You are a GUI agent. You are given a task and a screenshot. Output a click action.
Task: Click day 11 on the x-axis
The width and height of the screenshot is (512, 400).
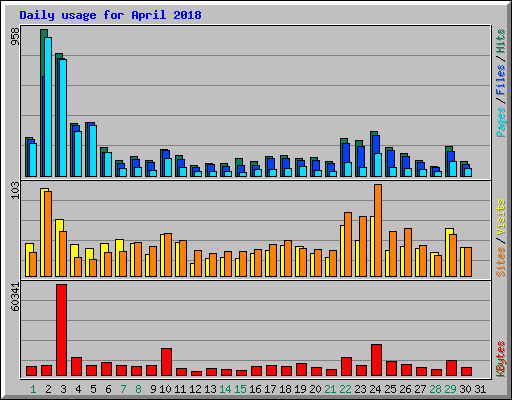180,389
